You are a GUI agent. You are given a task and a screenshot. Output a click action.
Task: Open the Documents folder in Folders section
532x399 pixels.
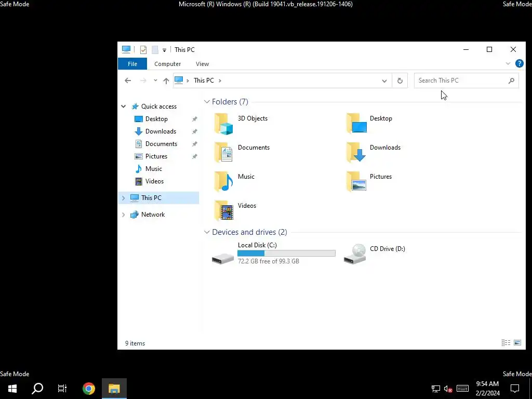pos(223,153)
